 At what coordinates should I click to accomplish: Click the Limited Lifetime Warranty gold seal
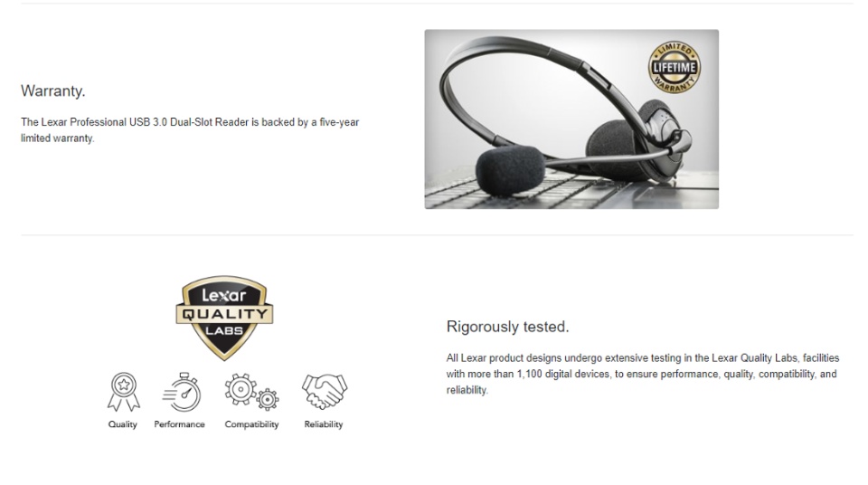tap(675, 68)
